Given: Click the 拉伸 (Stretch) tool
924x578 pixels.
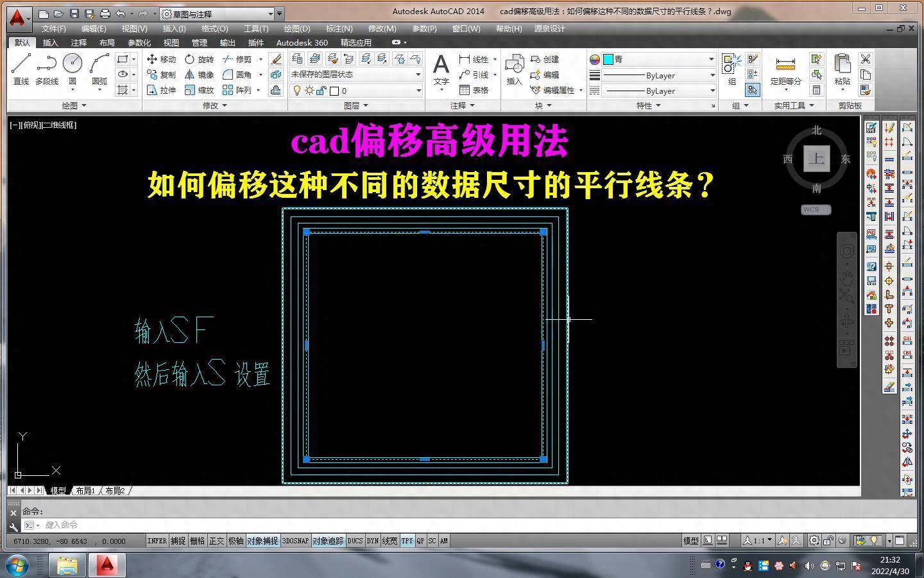Looking at the screenshot, I should (161, 91).
